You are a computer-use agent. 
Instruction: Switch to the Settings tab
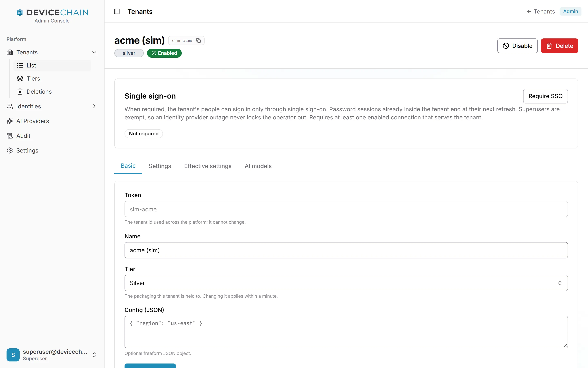point(160,166)
